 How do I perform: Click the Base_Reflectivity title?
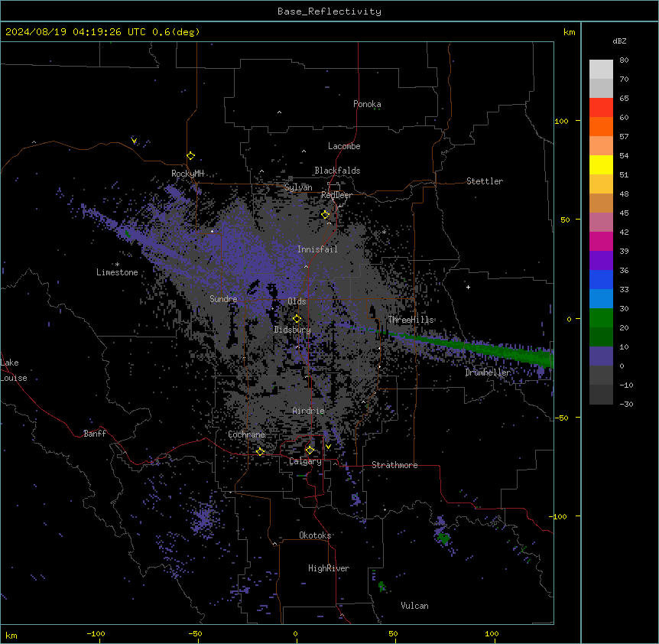pos(329,11)
